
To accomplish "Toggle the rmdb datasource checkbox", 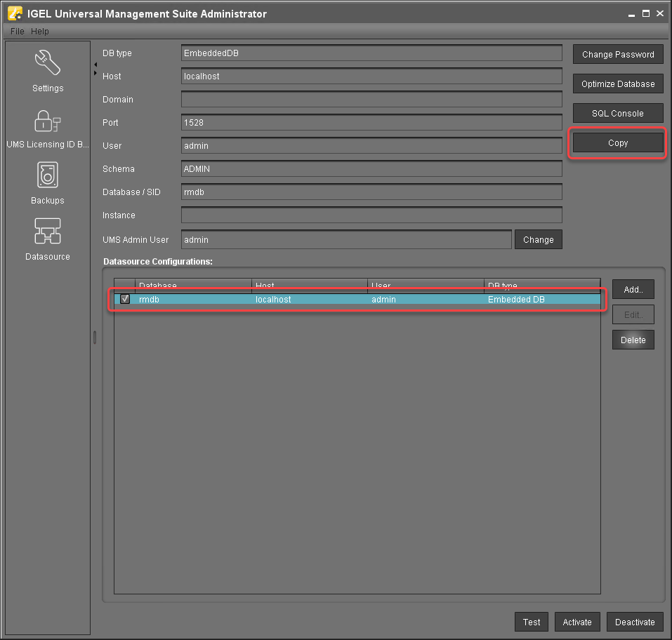I will tap(125, 299).
